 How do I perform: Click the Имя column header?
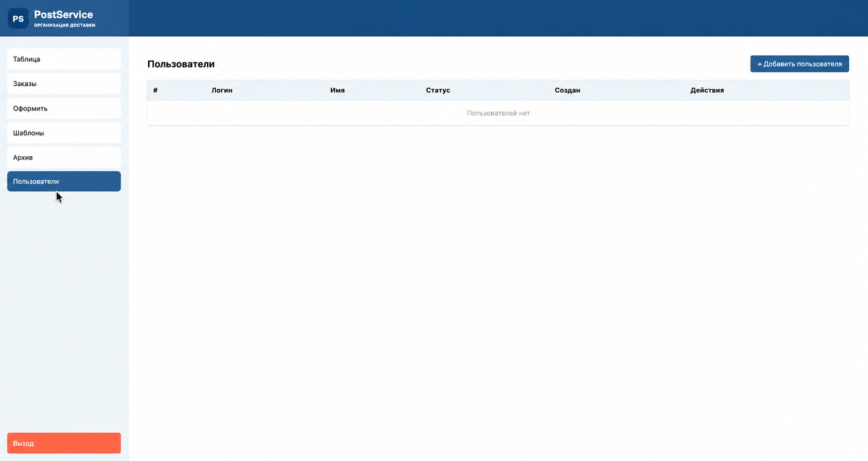(337, 90)
